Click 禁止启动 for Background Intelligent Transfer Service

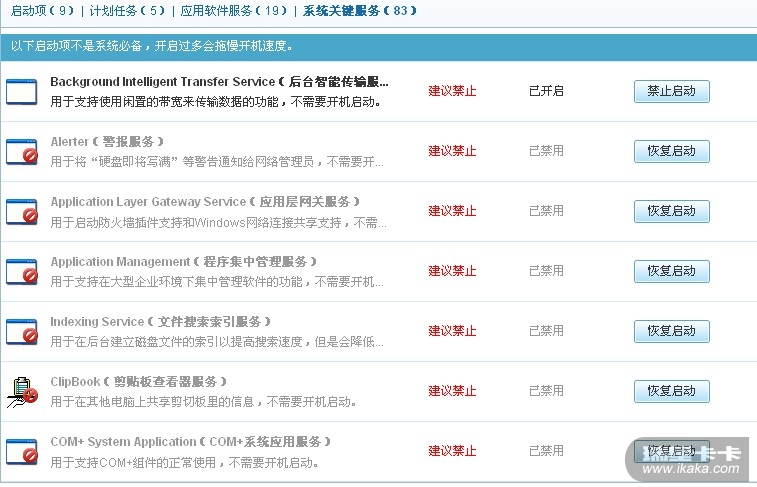[672, 91]
